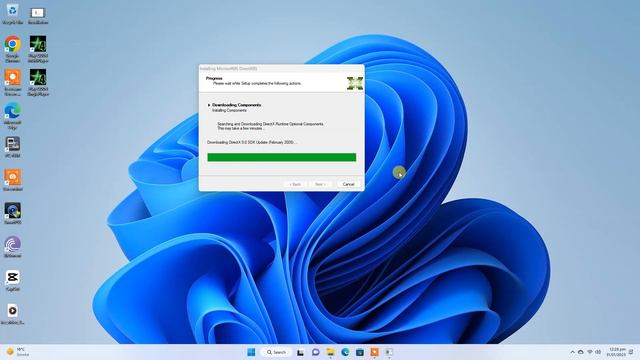
Task: Click the 'Progress' heading in dialog
Action: (214, 78)
